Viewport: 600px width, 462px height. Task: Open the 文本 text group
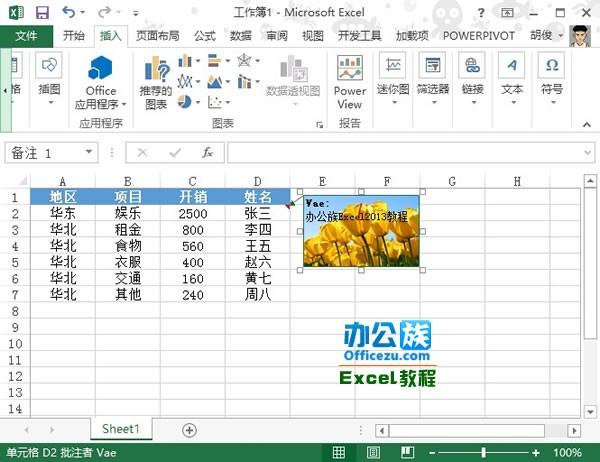coord(512,79)
